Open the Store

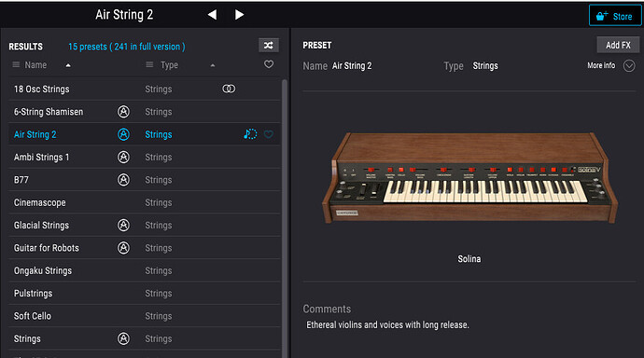(614, 16)
